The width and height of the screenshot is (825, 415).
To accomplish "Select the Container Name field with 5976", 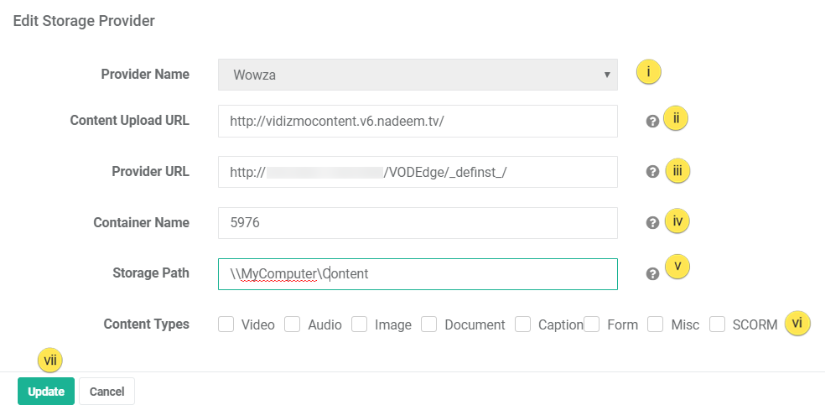I will [x=417, y=223].
